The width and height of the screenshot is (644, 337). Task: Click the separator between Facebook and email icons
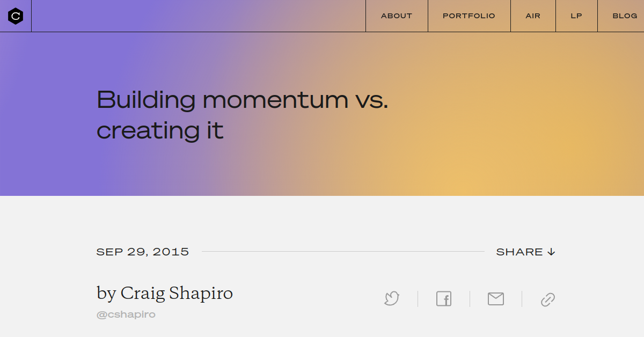[470, 299]
